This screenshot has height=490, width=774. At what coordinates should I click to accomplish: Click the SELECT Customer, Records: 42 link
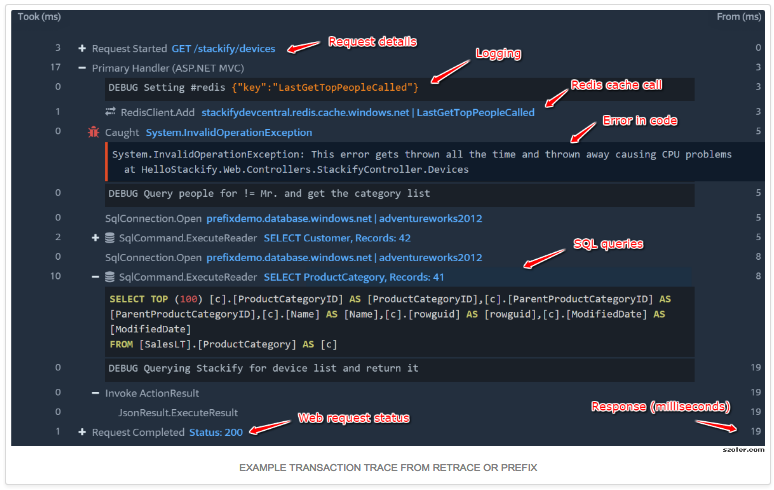point(337,238)
